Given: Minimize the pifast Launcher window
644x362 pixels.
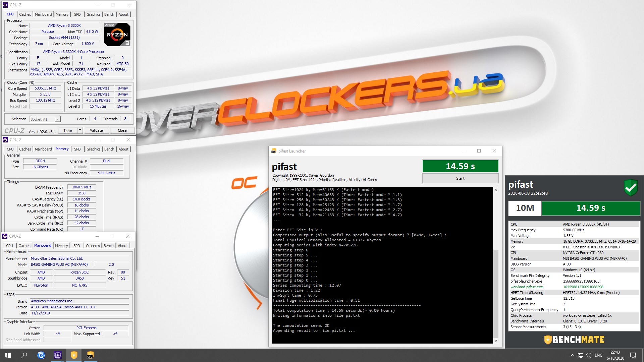Looking at the screenshot, I should click(464, 151).
